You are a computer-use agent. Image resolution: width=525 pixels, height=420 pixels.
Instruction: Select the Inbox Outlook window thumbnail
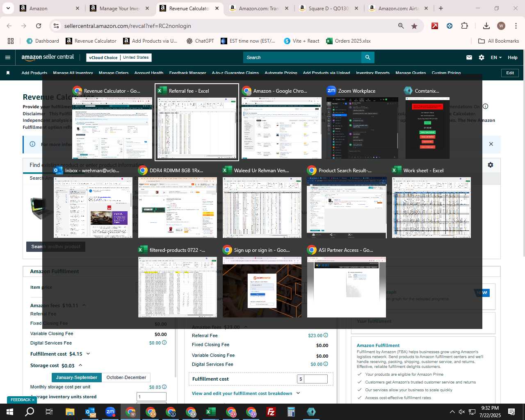click(x=93, y=202)
